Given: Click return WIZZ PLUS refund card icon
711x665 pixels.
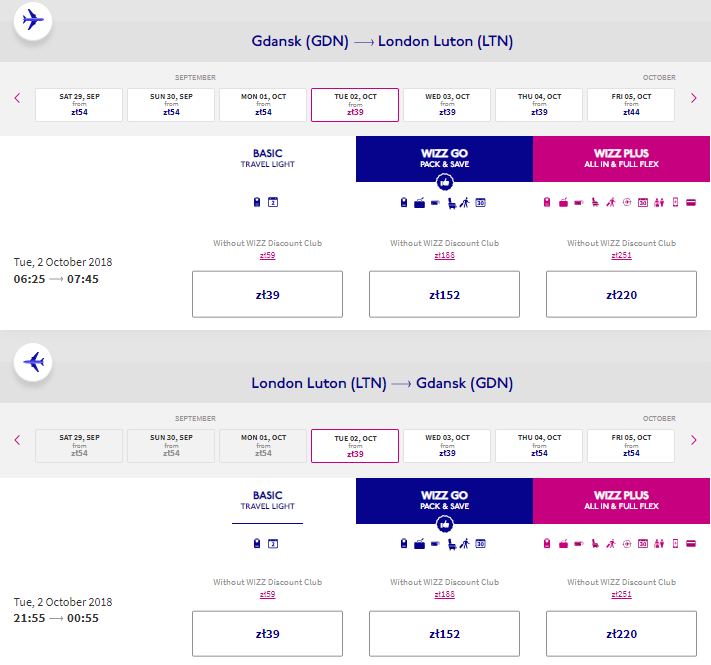Looking at the screenshot, I should point(691,544).
